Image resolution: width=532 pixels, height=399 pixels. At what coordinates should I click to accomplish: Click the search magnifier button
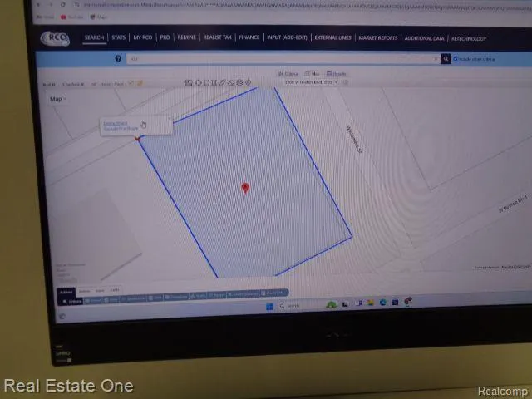(x=446, y=59)
